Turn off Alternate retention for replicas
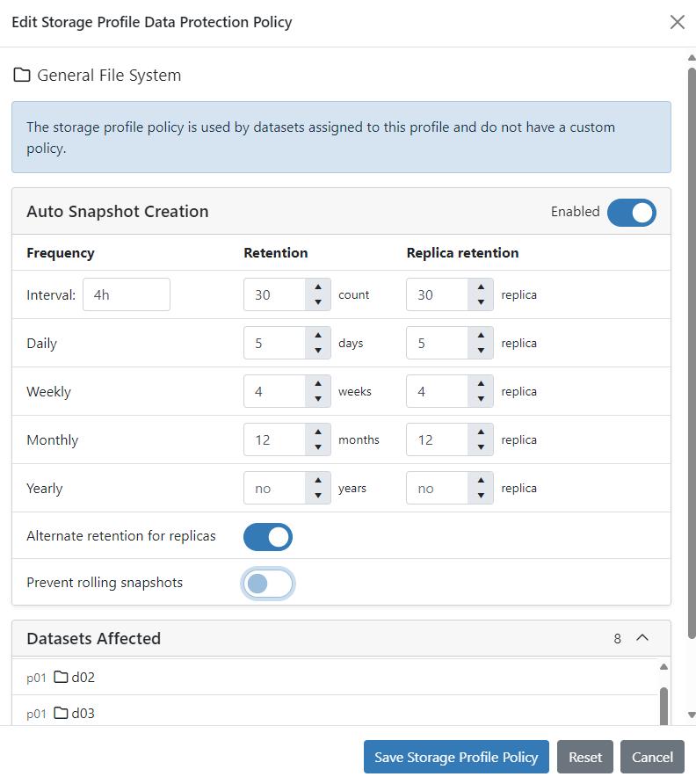This screenshot has height=784, width=696. pos(267,536)
